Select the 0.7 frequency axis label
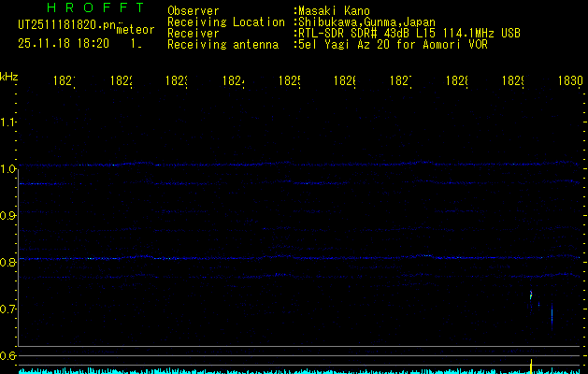Image resolution: width=588 pixels, height=374 pixels. click(8, 309)
